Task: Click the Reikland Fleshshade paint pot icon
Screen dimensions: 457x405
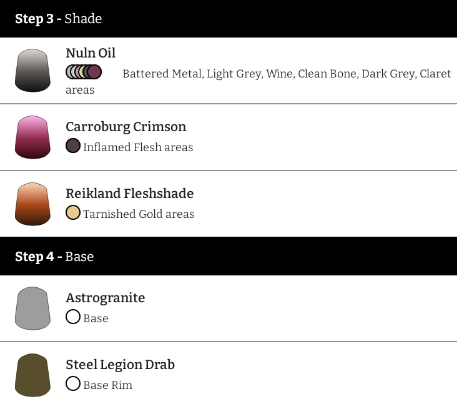Action: (x=33, y=204)
